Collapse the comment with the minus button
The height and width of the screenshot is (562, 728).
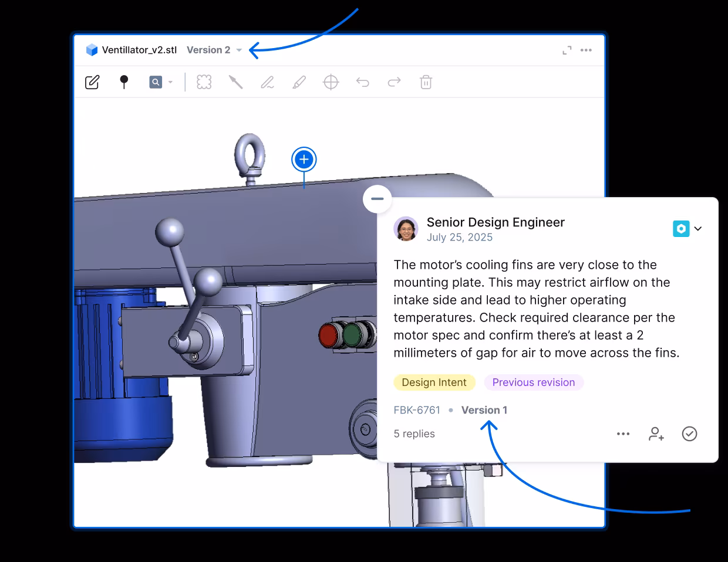pos(377,199)
